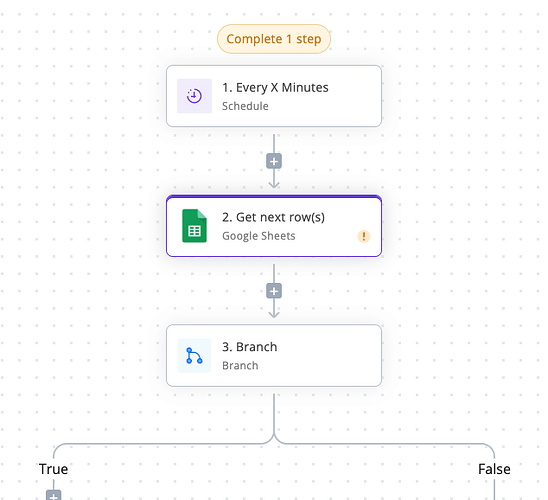548x500 pixels.
Task: Select the "3. Branch" step title
Action: [x=250, y=347]
